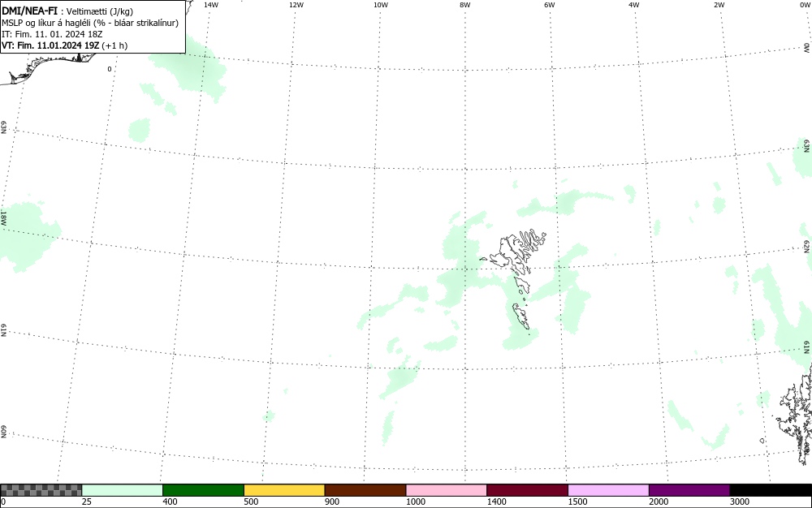Click the '400' value in the legend scale
Screen dimensions: 812x508
tap(170, 502)
